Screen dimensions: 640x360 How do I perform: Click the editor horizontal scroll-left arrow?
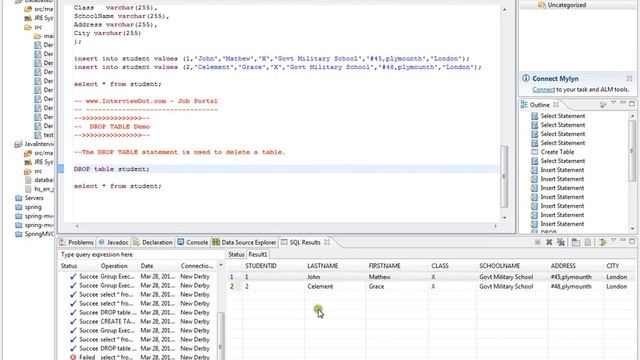[77, 226]
